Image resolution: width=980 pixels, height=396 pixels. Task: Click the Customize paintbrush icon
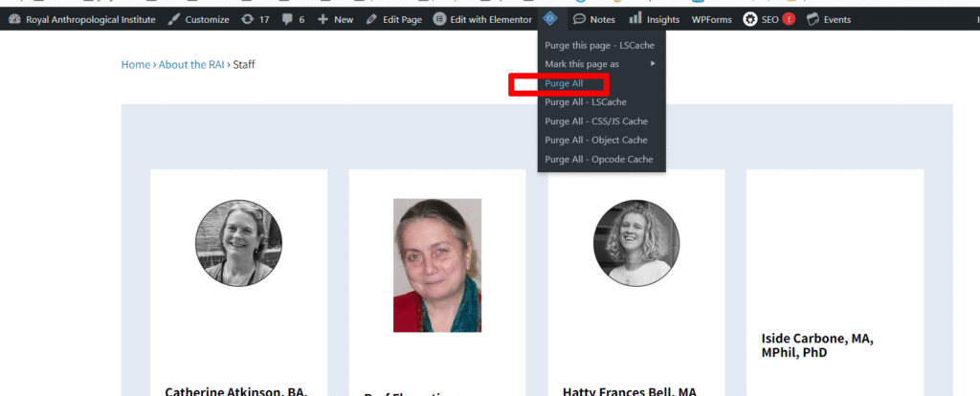[x=173, y=19]
